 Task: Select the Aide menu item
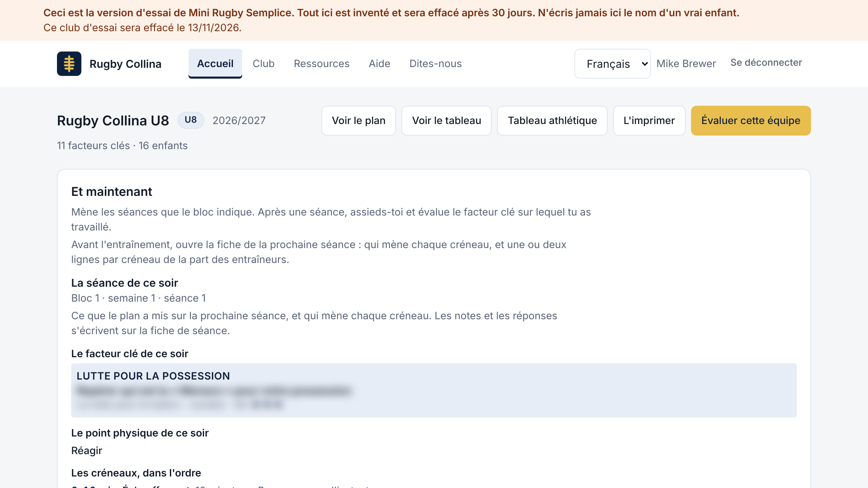[x=379, y=63]
